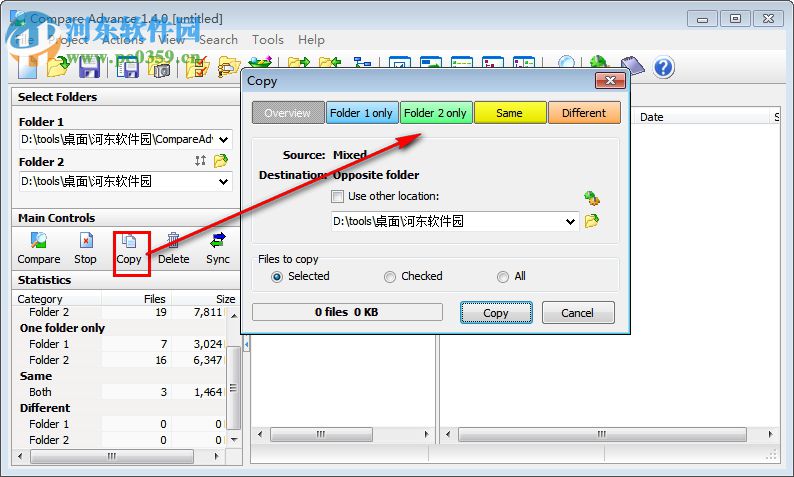Click Statistics scroll down arrow
This screenshot has width=794, height=477.
coord(233,440)
